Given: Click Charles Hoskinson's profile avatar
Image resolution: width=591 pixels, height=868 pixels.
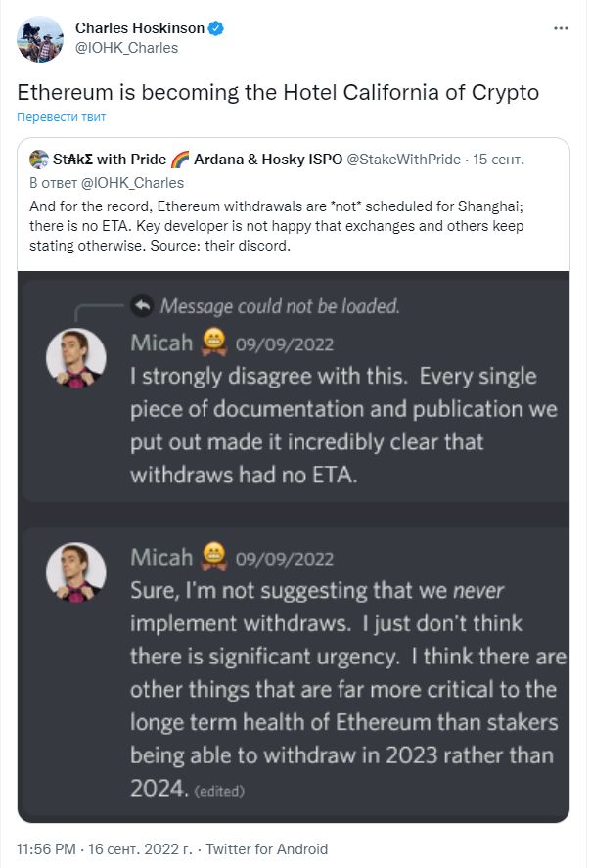Looking at the screenshot, I should tap(40, 37).
